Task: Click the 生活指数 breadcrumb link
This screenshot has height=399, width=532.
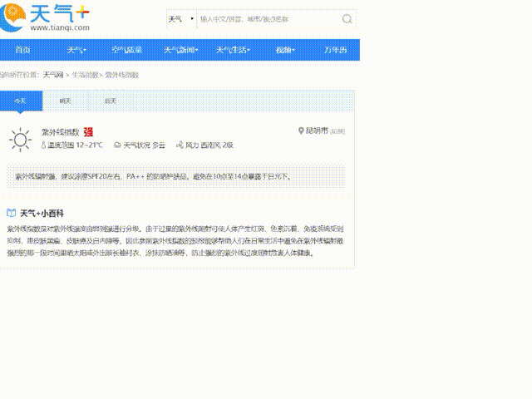Action: tap(85, 75)
